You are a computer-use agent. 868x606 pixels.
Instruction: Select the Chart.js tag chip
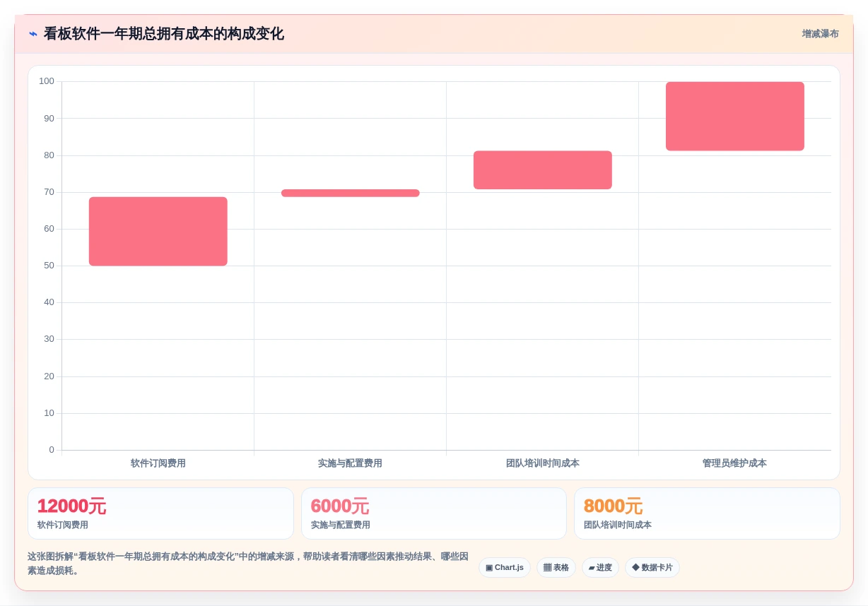point(505,568)
